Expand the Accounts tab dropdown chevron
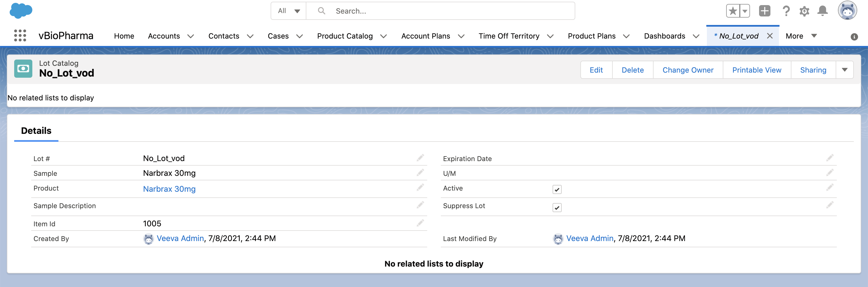Screen dimensions: 868x287 (191, 36)
